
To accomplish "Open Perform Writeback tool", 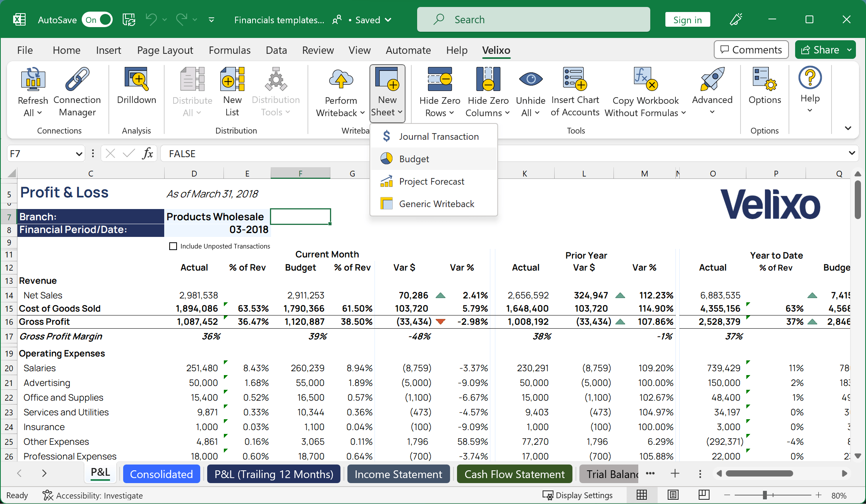I will point(340,92).
